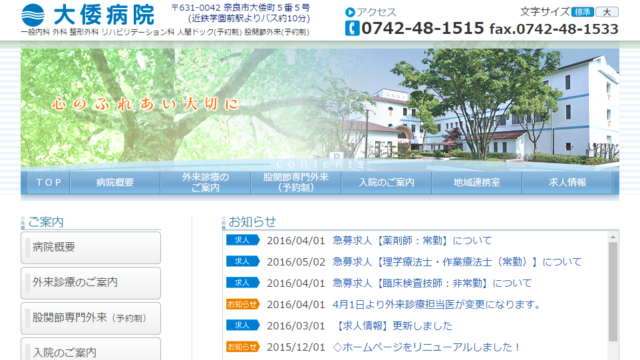
Task: Click the blue telephone icon
Action: pyautogui.click(x=352, y=29)
